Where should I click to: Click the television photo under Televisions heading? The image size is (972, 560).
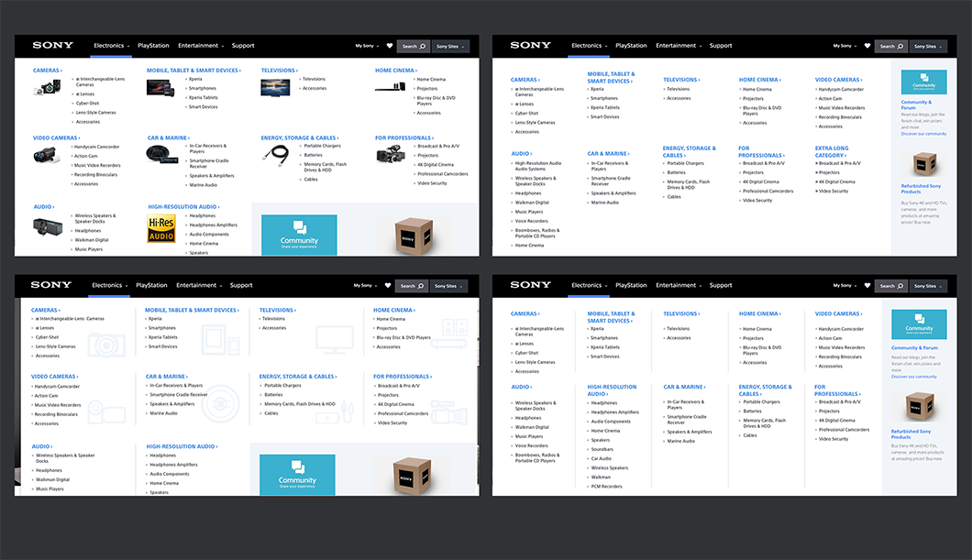click(275, 87)
